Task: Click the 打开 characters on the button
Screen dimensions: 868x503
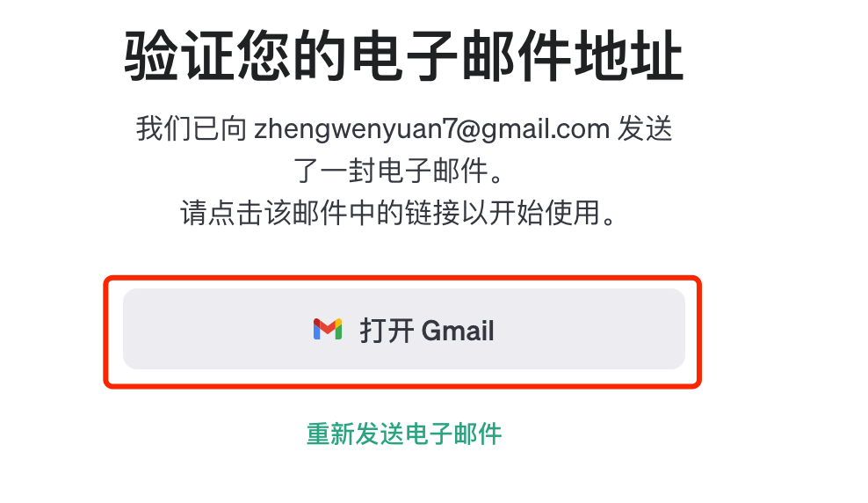Action: (387, 331)
